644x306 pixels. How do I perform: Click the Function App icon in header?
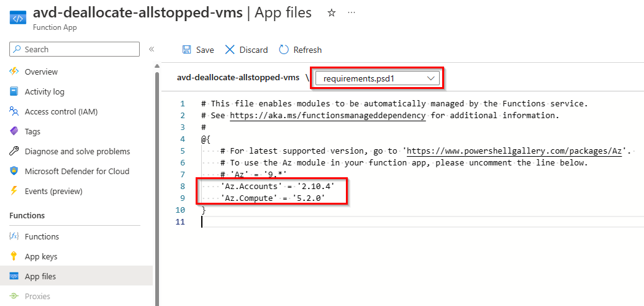(x=17, y=17)
